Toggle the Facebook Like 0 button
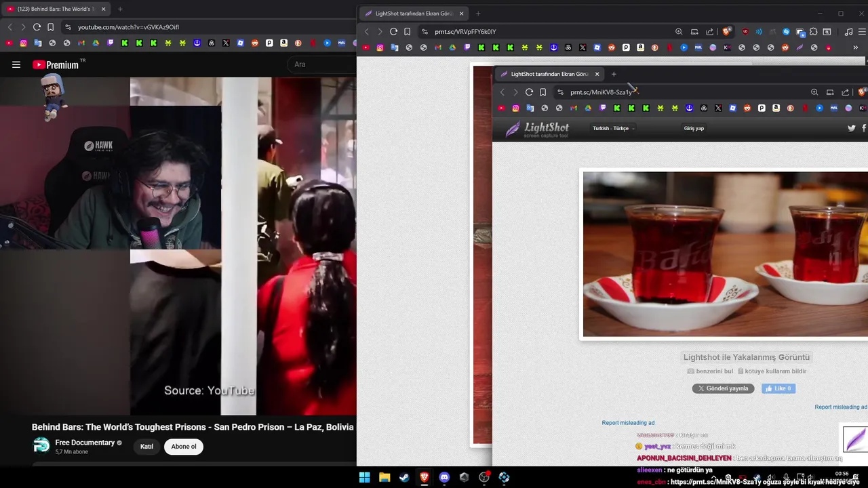 [x=778, y=388]
